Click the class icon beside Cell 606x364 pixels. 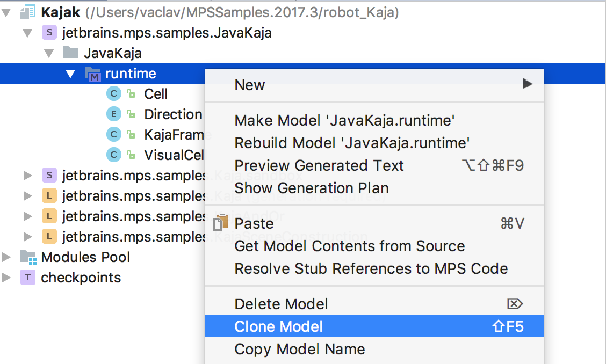pyautogui.click(x=114, y=93)
